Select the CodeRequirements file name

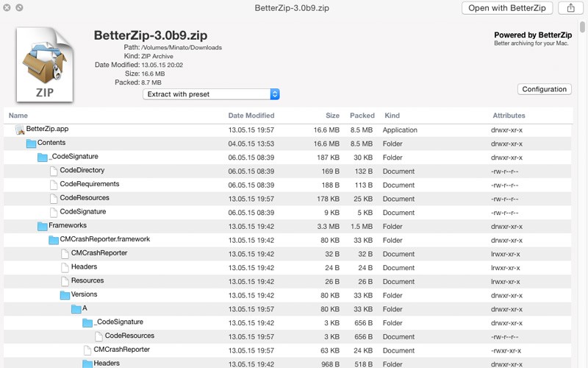click(90, 184)
